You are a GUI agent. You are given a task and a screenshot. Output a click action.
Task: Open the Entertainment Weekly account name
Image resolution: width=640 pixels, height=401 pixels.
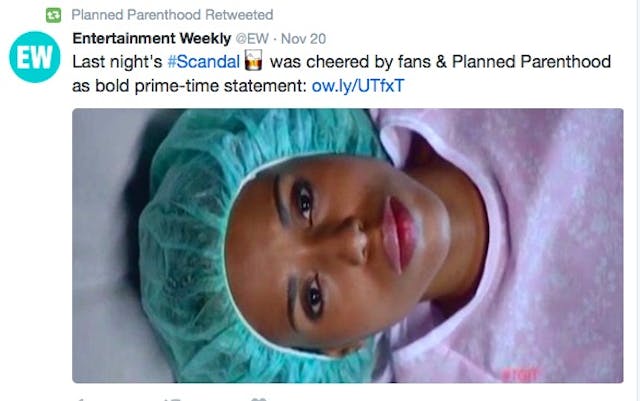[151, 39]
